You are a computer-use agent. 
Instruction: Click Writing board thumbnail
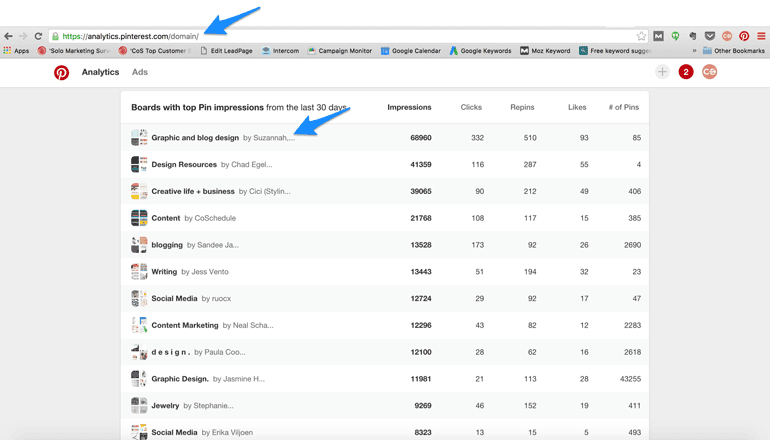[x=139, y=272]
